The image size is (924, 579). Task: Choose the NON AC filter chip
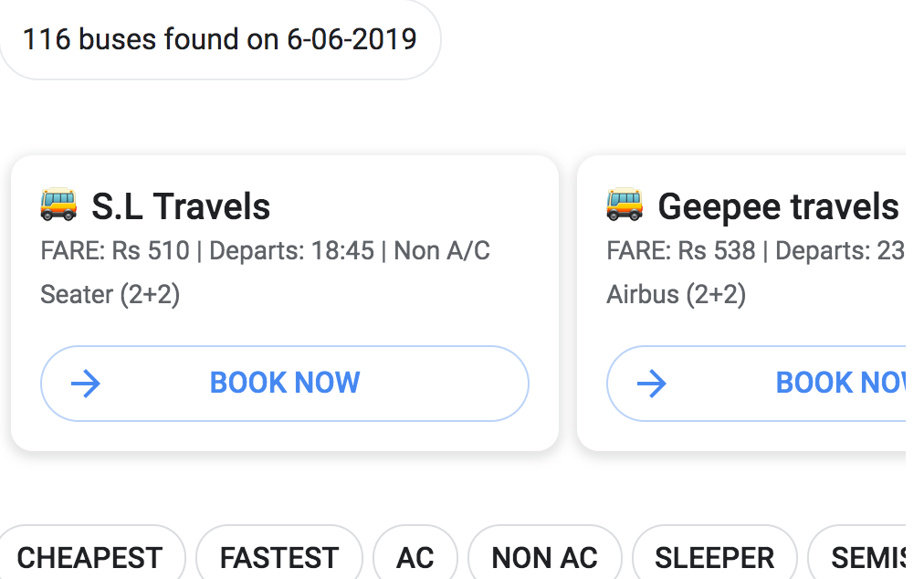click(x=545, y=558)
